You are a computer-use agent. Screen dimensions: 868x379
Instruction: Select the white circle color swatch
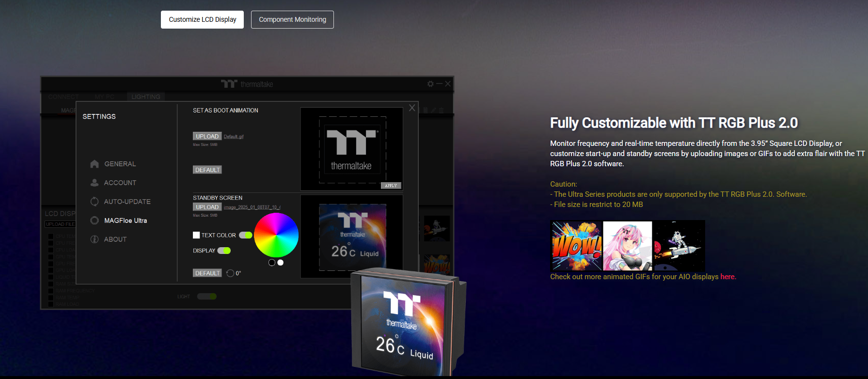coord(280,263)
